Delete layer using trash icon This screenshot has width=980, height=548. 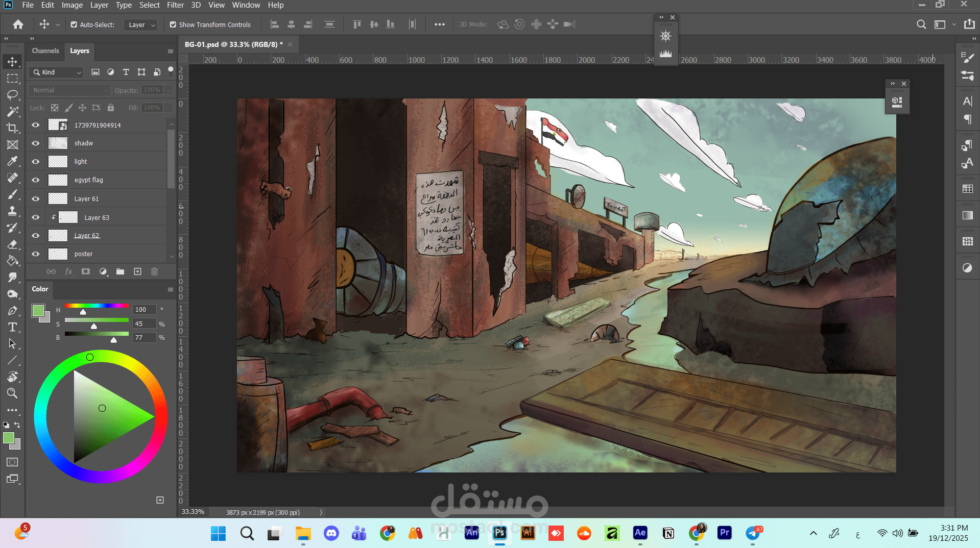[x=154, y=271]
